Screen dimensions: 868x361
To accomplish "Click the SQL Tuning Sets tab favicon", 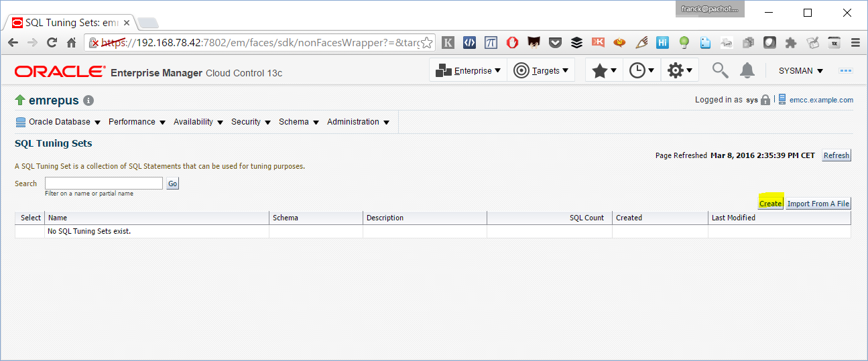I will (x=17, y=22).
